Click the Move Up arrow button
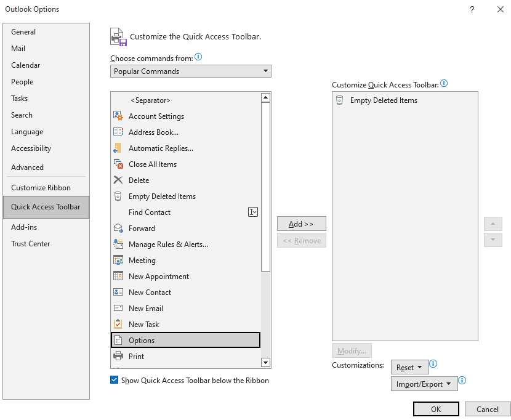Image resolution: width=511 pixels, height=420 pixels. (x=493, y=224)
